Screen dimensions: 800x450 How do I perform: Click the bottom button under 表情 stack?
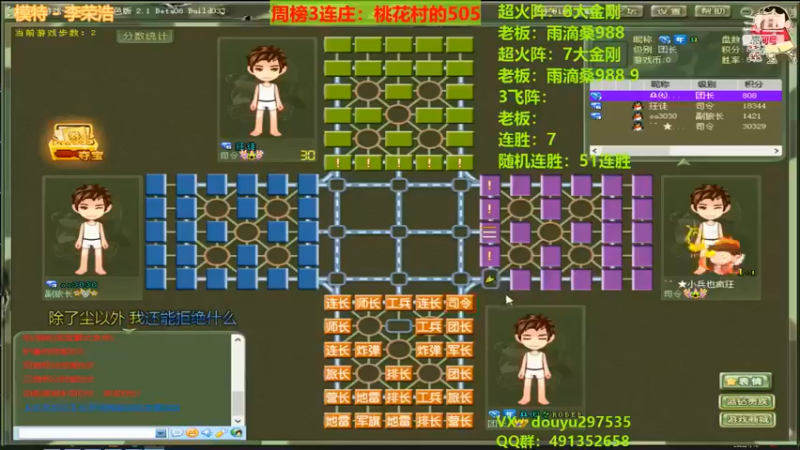pyautogui.click(x=747, y=420)
